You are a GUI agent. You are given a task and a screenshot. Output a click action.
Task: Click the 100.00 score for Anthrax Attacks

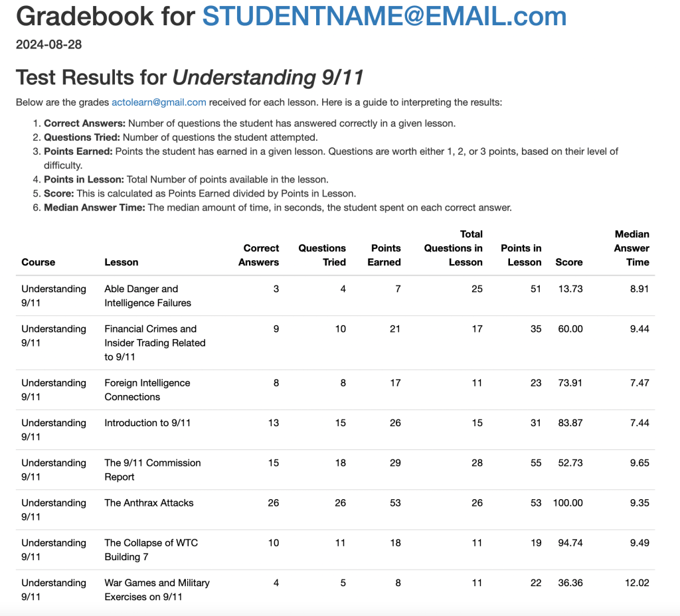[x=568, y=502]
